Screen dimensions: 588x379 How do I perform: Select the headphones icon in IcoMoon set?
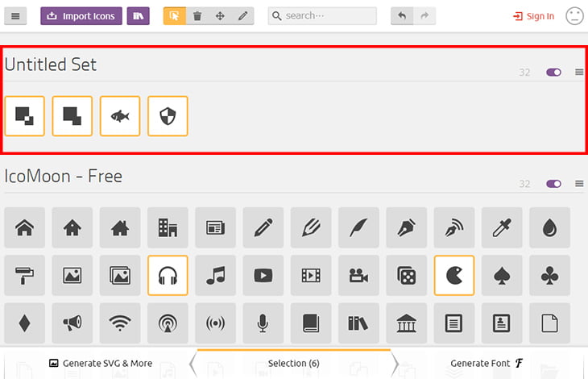pos(168,276)
